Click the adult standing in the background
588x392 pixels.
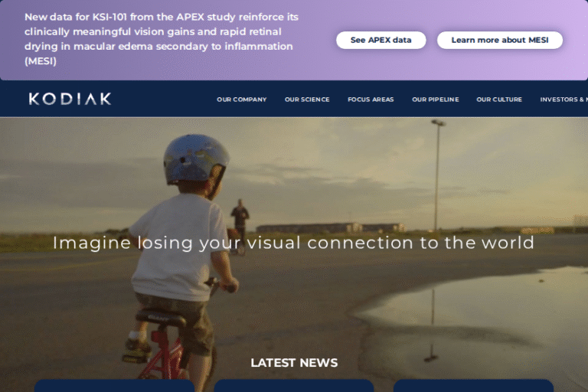(x=240, y=217)
